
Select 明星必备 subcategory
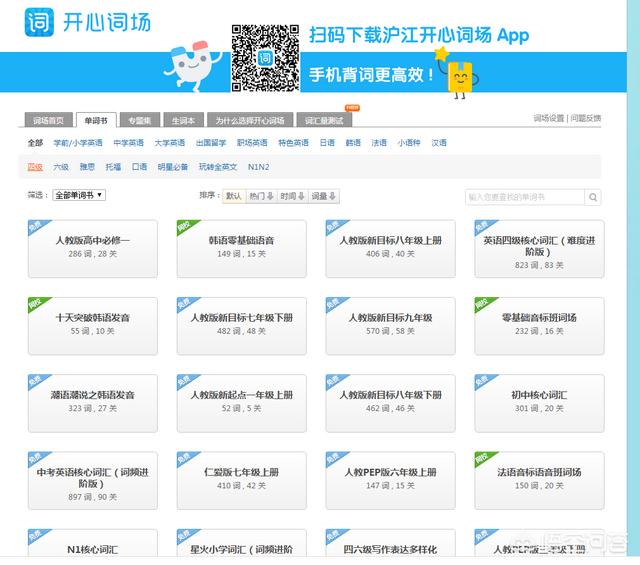click(x=173, y=167)
